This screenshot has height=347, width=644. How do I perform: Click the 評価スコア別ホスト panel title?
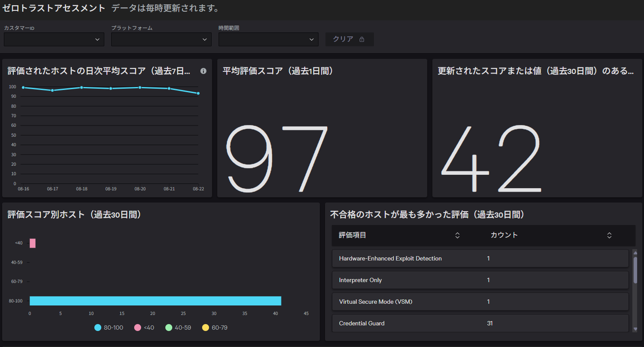[x=74, y=215]
